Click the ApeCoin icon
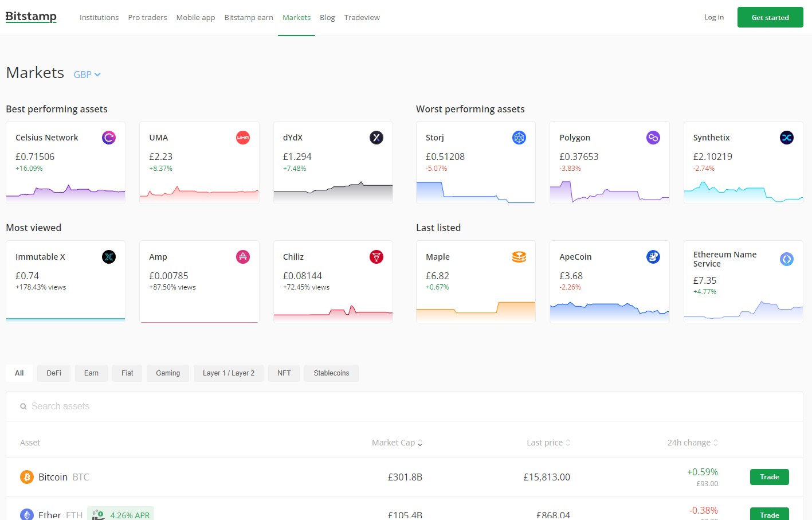Screen dimensions: 812x520 [653, 257]
